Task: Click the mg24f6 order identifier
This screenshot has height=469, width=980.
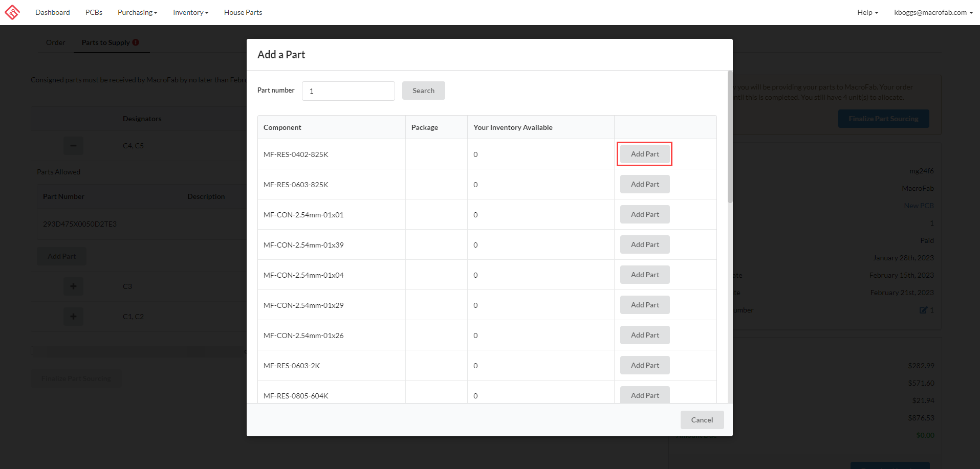Action: [x=921, y=171]
